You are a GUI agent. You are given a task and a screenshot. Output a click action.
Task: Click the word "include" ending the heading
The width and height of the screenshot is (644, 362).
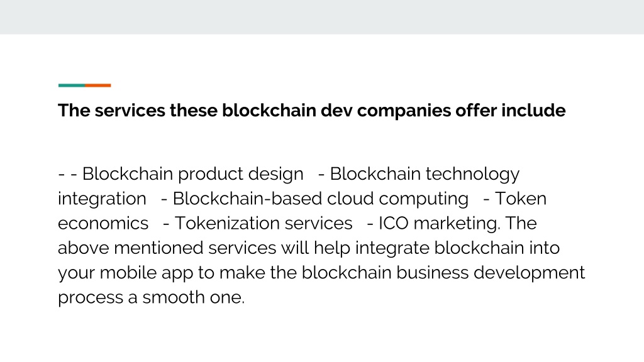[x=533, y=111]
